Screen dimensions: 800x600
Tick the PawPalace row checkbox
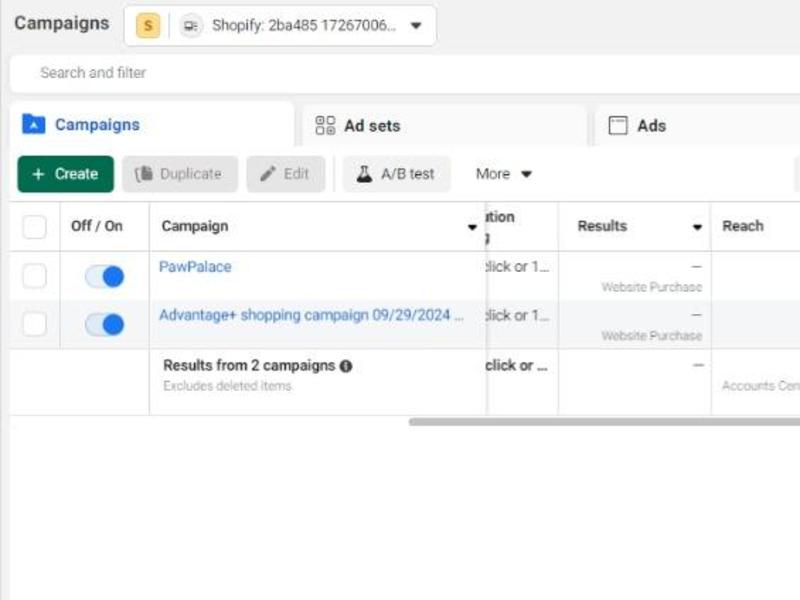35,276
